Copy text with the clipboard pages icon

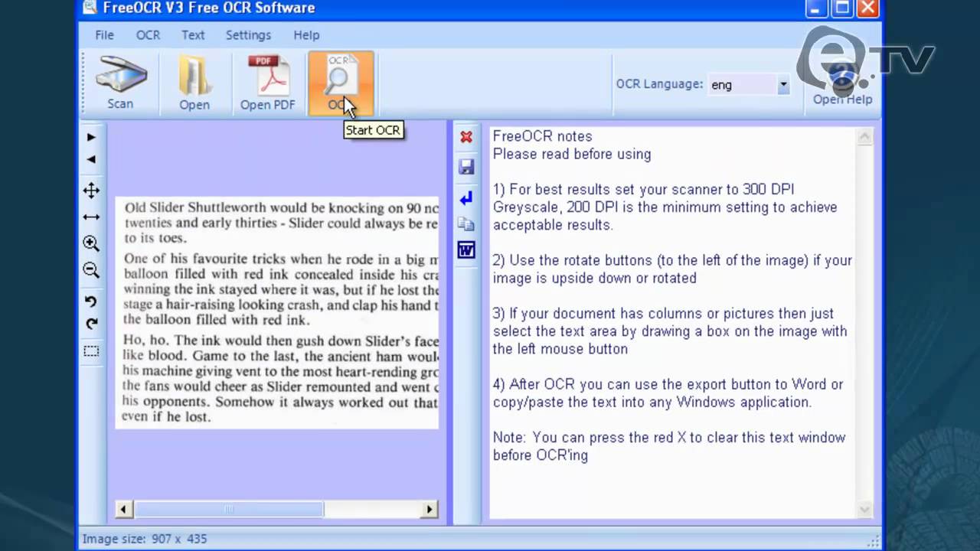tap(466, 224)
